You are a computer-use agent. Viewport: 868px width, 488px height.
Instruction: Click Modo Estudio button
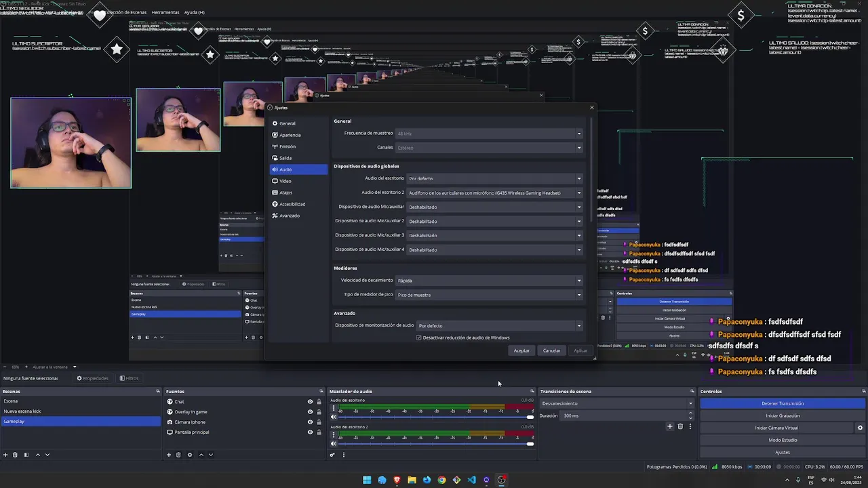783,440
